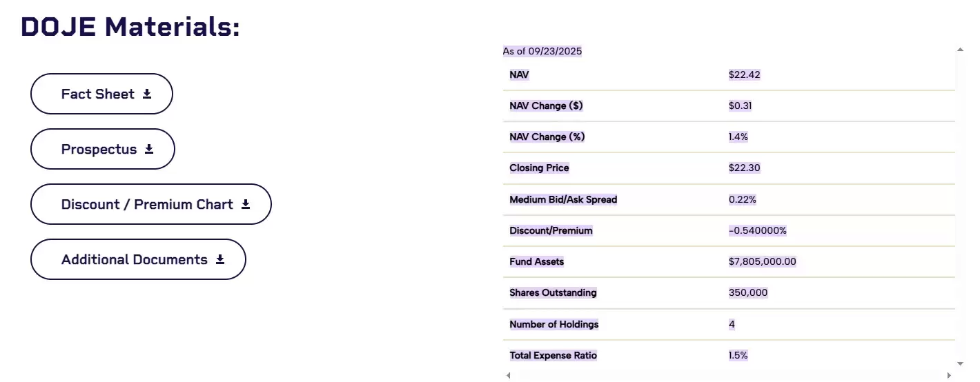Screen dimensions: 980x382
Task: Click the Fact Sheet download icon
Action: [147, 94]
